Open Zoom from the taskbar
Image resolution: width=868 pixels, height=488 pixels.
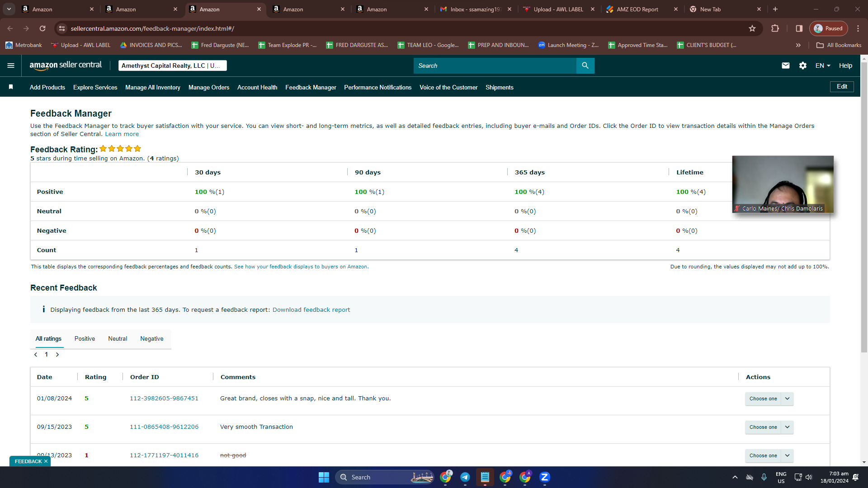coord(545,477)
